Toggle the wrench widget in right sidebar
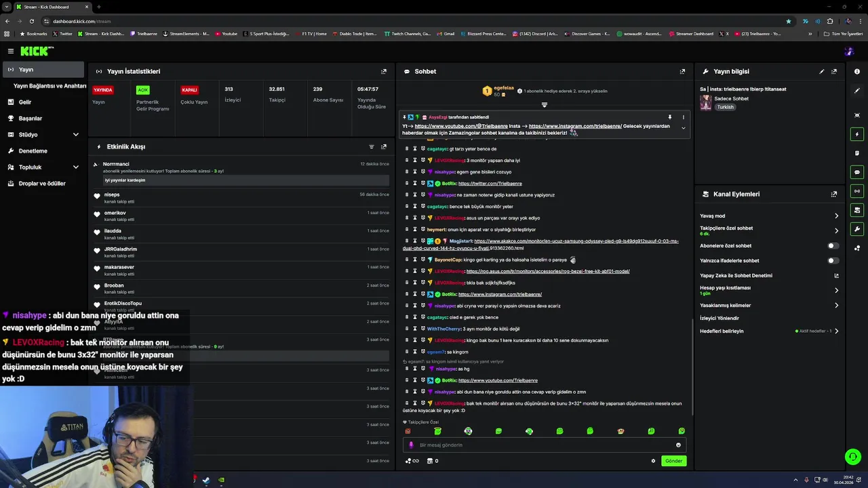The height and width of the screenshot is (488, 868). (857, 229)
